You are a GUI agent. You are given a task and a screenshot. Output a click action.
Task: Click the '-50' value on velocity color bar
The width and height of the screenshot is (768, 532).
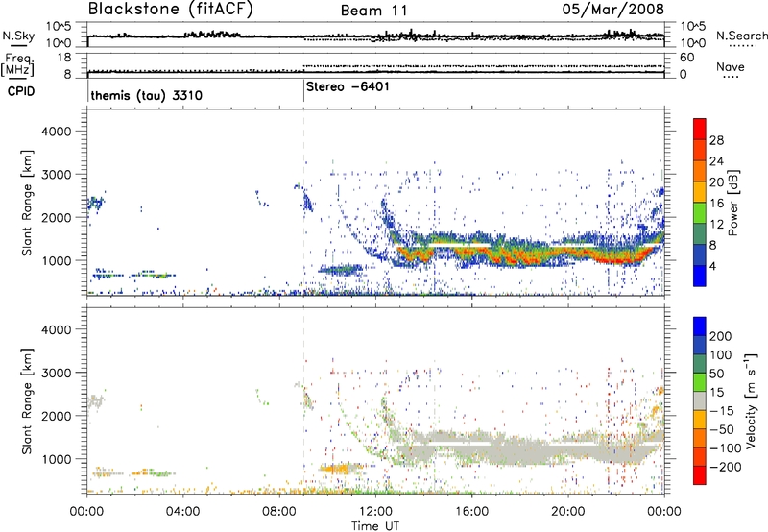click(722, 429)
